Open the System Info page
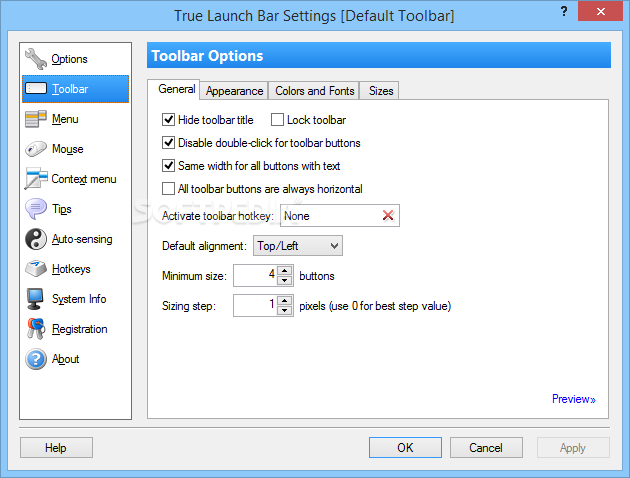The width and height of the screenshot is (630, 478). click(x=79, y=299)
